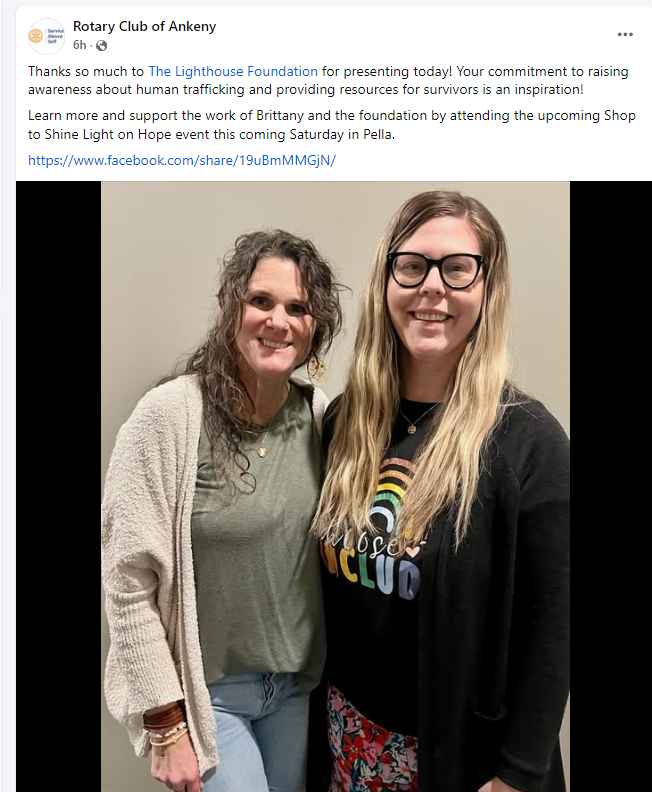Image resolution: width=652 pixels, height=792 pixels.
Task: Click the Rotary gear wheel in avatar
Action: click(x=36, y=36)
